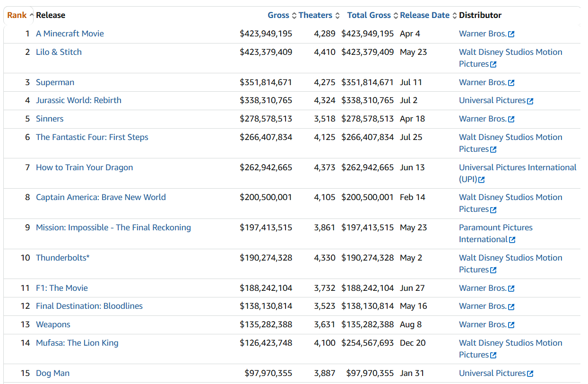Sort by Total Gross header

(x=369, y=15)
